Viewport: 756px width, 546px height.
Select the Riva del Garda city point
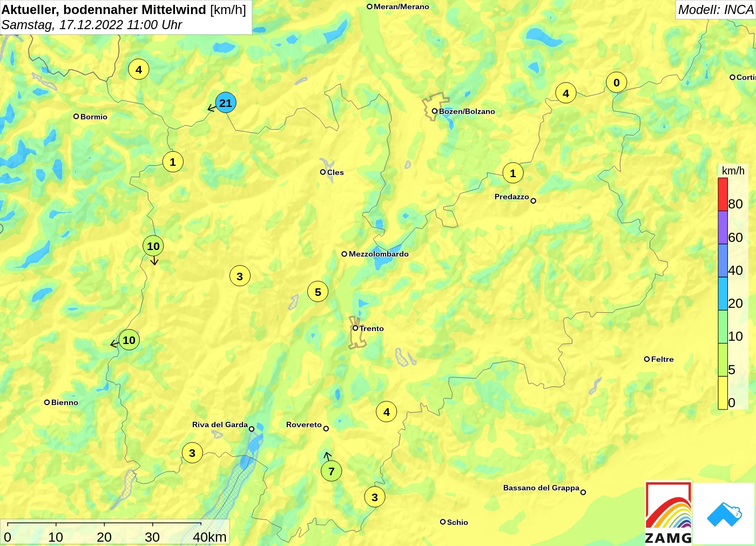[x=252, y=429]
